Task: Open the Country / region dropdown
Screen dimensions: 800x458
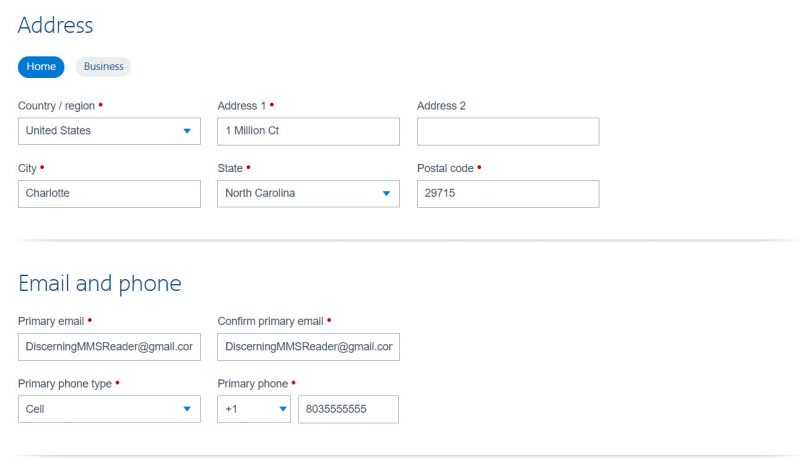Action: click(109, 131)
